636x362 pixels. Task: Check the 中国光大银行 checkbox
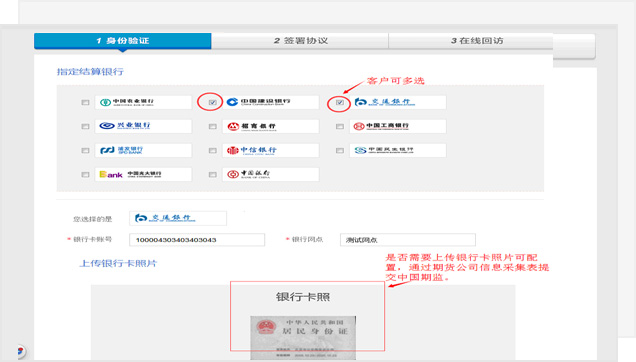click(85, 175)
